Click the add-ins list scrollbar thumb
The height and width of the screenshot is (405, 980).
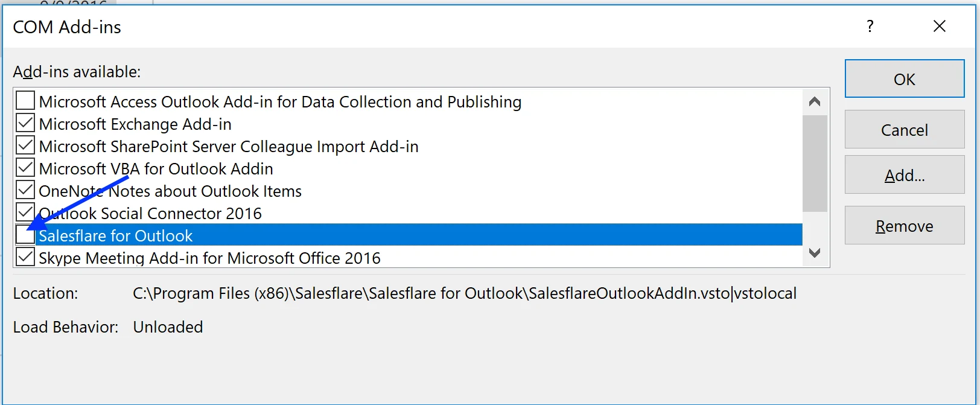(x=815, y=163)
